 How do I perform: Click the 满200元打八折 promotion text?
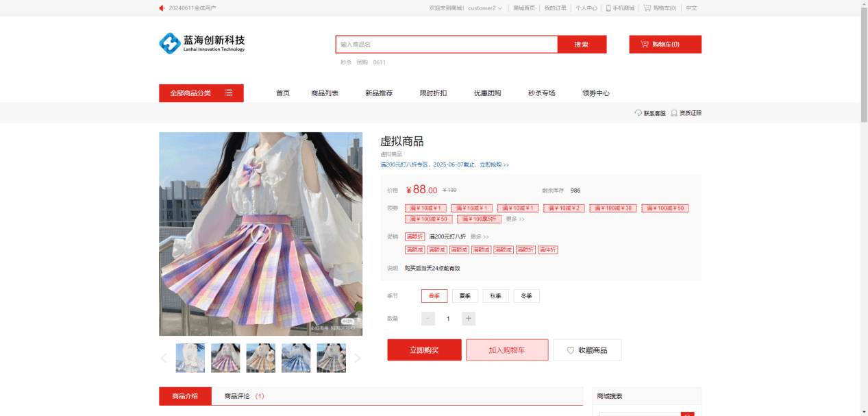(447, 236)
